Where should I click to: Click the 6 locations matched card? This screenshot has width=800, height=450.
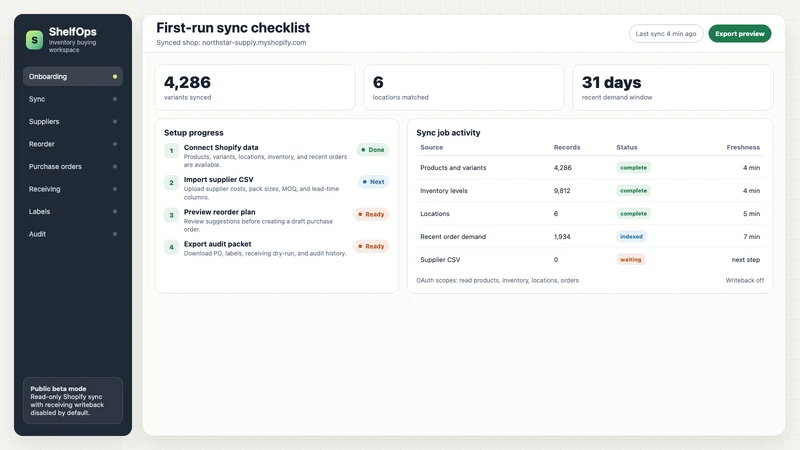pos(464,87)
